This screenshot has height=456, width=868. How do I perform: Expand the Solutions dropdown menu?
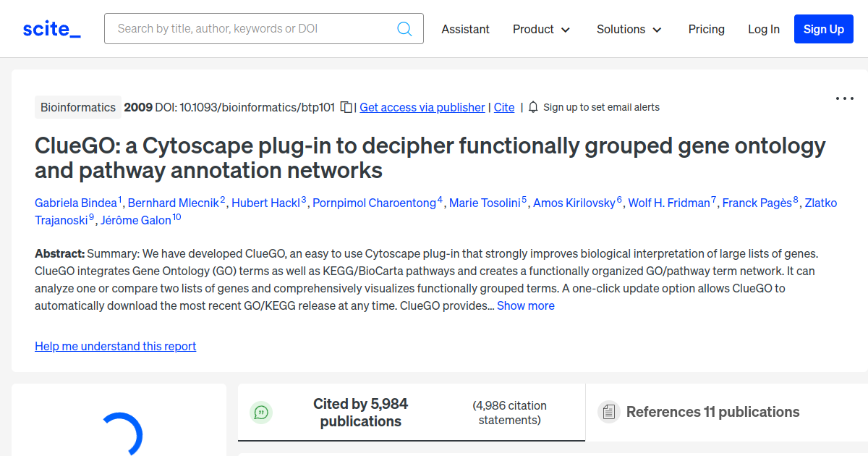coord(629,29)
